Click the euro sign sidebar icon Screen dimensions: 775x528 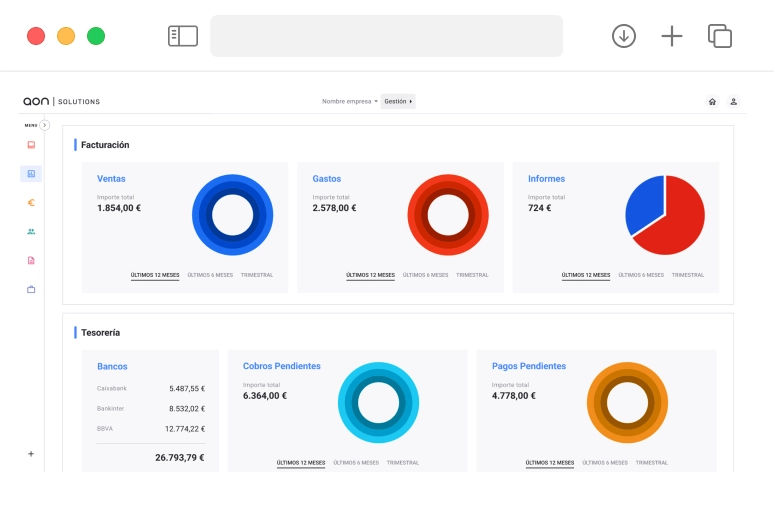(x=31, y=202)
